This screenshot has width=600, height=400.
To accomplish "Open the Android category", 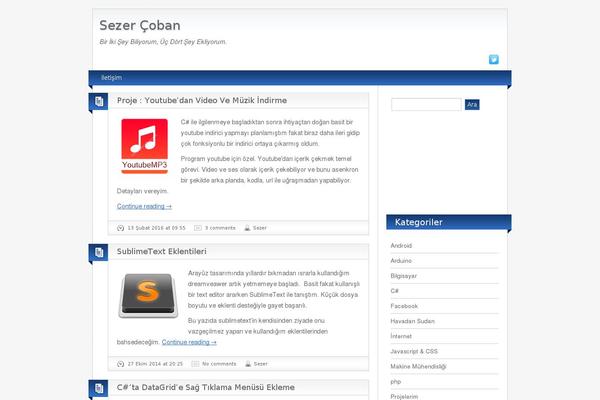I will pos(401,246).
